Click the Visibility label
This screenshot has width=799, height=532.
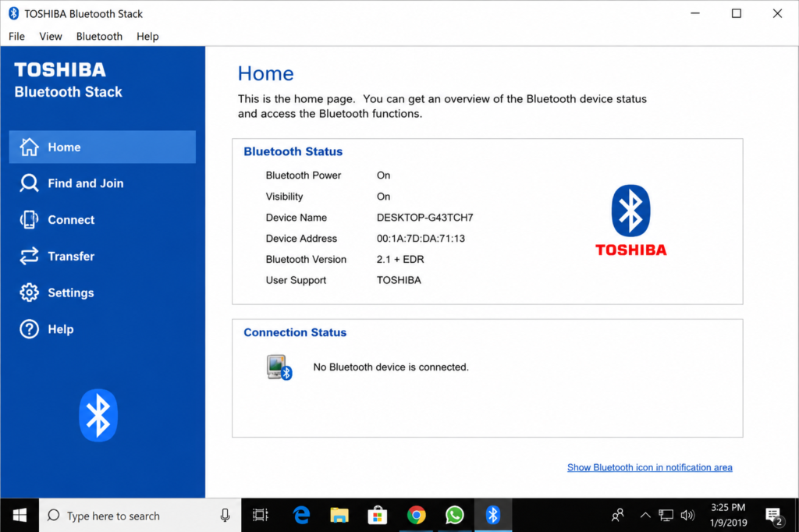click(284, 197)
